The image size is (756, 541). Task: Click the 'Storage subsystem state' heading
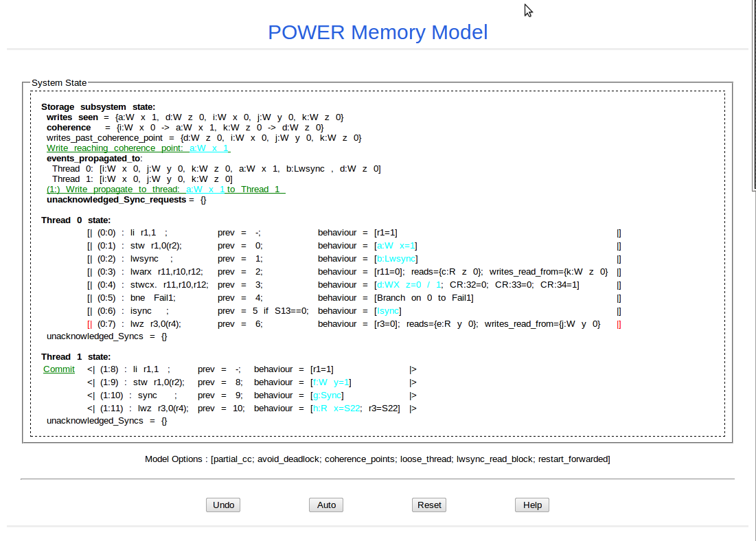click(x=98, y=107)
